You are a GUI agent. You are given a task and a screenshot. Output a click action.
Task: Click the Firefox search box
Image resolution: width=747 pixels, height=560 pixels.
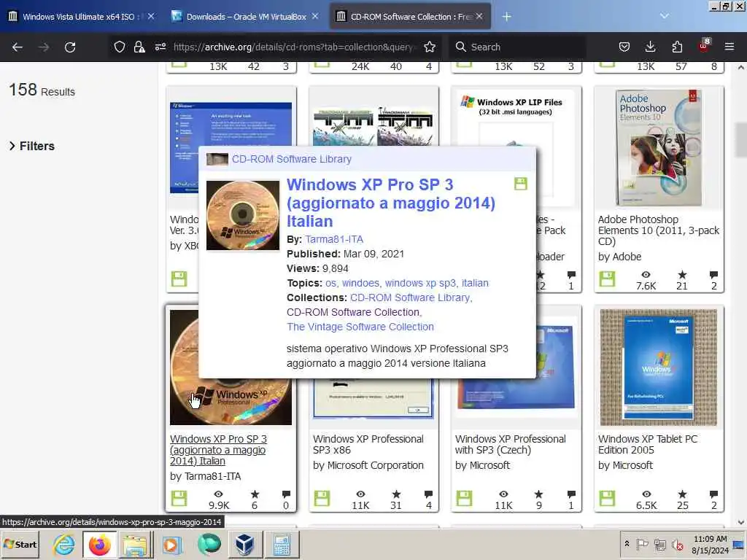point(517,47)
